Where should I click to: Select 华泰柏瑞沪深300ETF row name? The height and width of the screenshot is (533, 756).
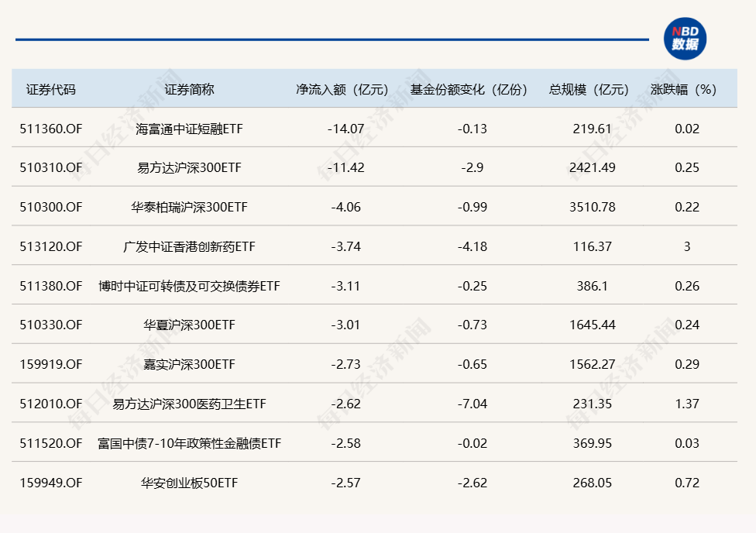(x=189, y=208)
